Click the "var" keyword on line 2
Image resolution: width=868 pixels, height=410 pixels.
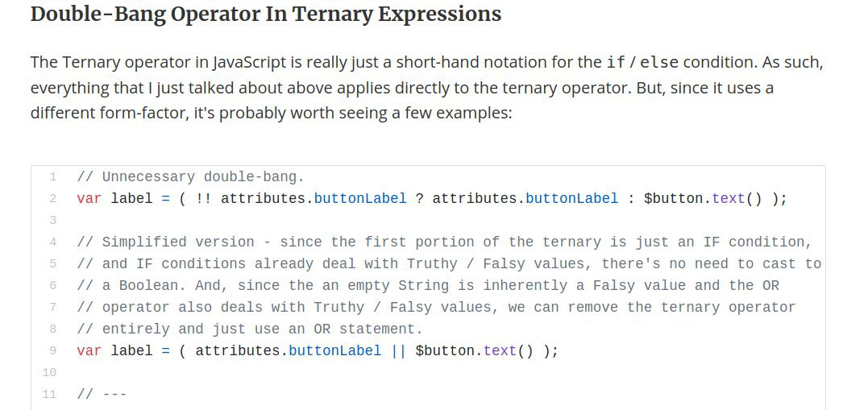coord(89,198)
